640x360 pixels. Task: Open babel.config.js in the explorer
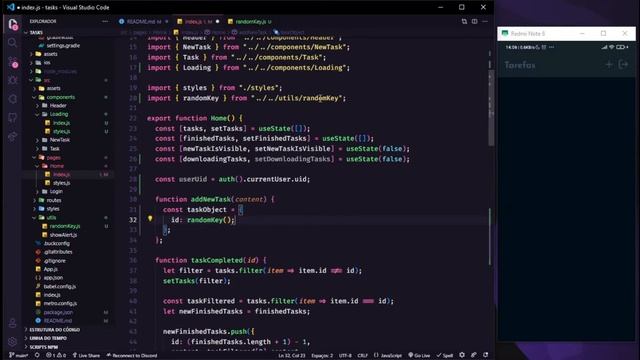(60, 287)
